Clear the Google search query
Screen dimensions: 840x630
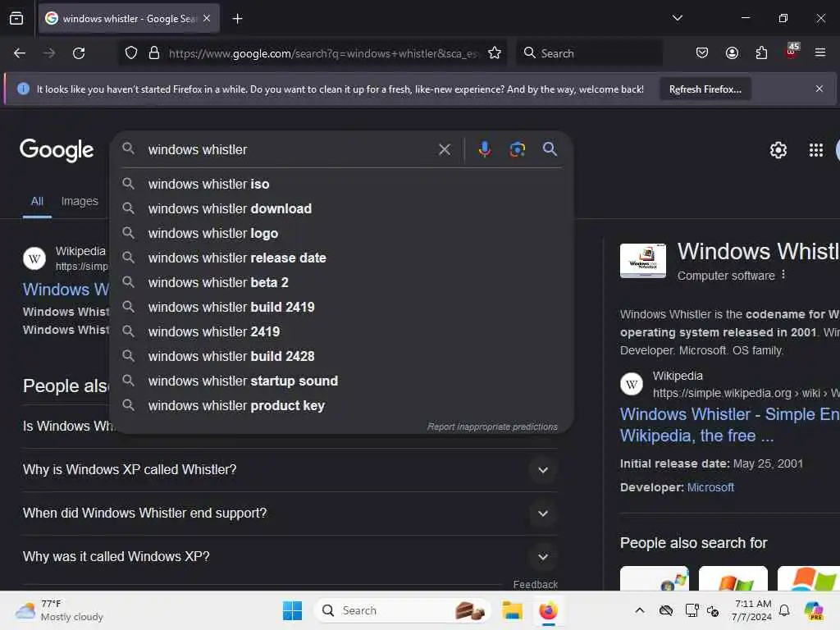(444, 149)
